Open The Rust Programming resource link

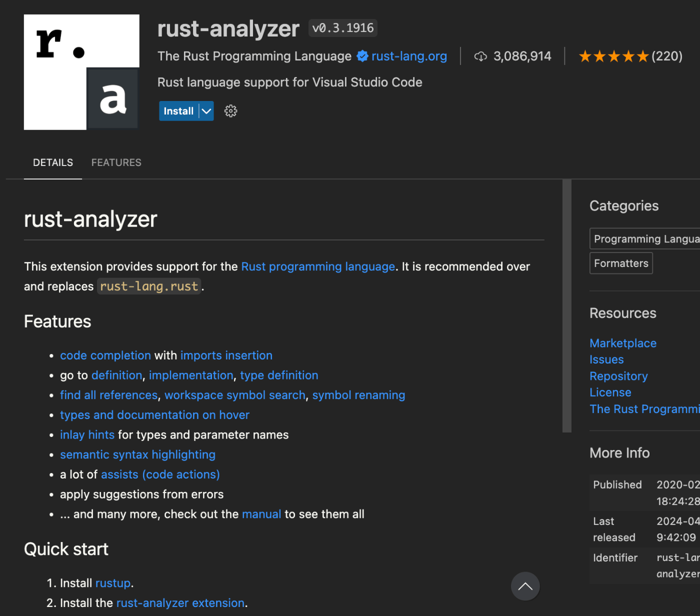tap(645, 409)
